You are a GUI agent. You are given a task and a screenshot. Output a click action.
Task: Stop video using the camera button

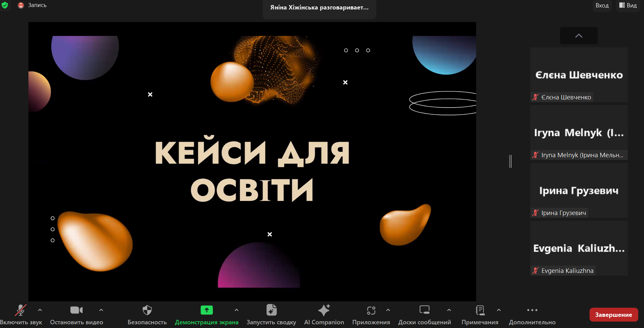coord(76,310)
